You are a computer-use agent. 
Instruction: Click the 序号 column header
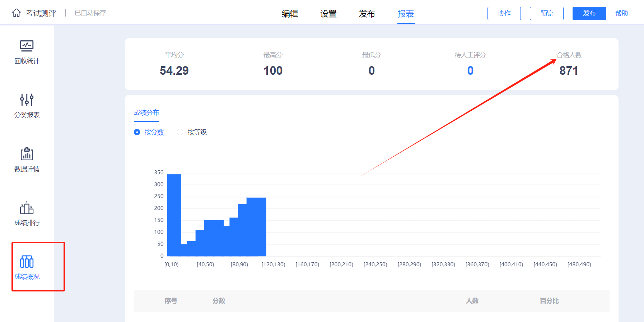point(171,301)
